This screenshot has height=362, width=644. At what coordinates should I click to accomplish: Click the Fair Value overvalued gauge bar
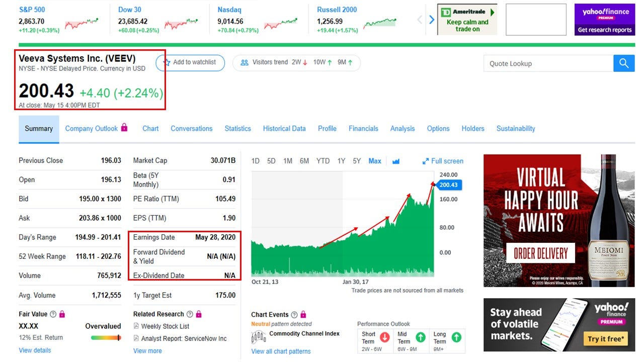106,338
